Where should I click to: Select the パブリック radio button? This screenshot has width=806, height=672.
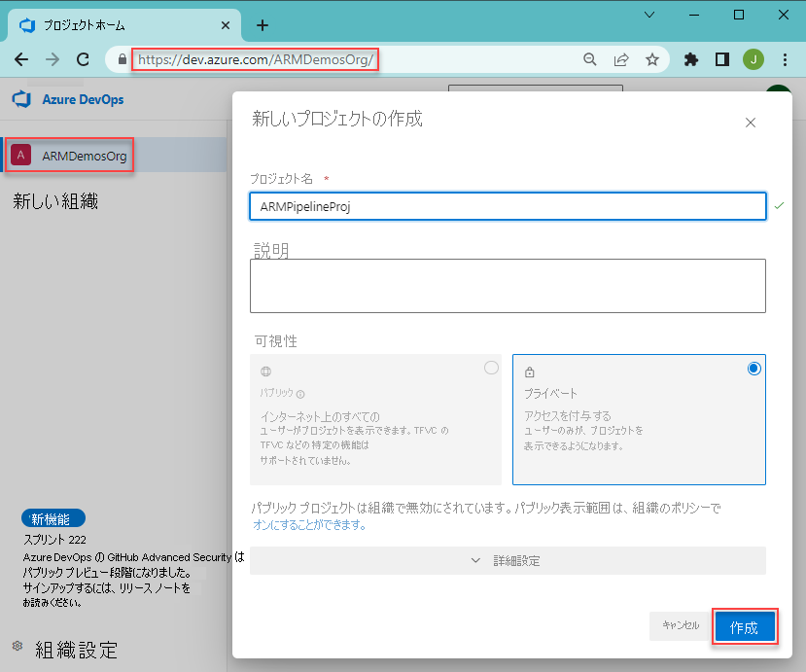click(x=491, y=368)
